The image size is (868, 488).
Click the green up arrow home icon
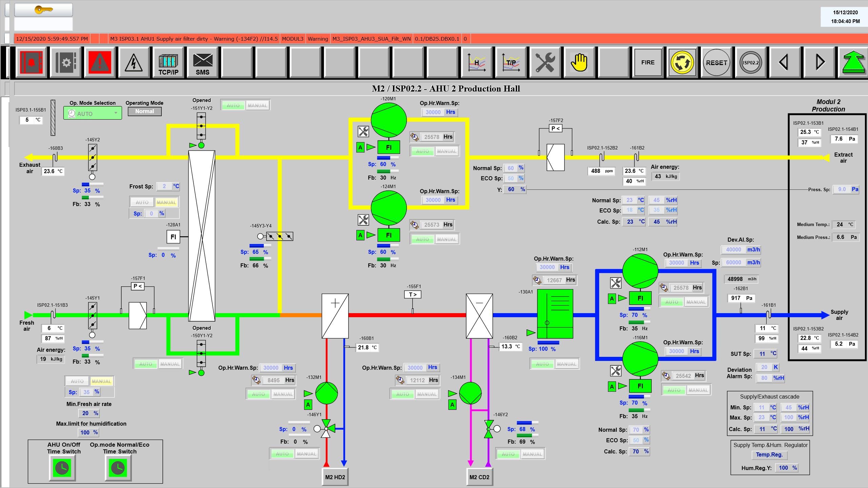point(853,63)
